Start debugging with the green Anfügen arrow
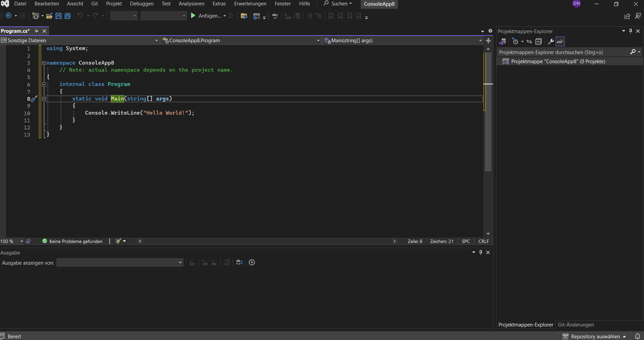Image resolution: width=644 pixels, height=340 pixels. click(x=193, y=16)
